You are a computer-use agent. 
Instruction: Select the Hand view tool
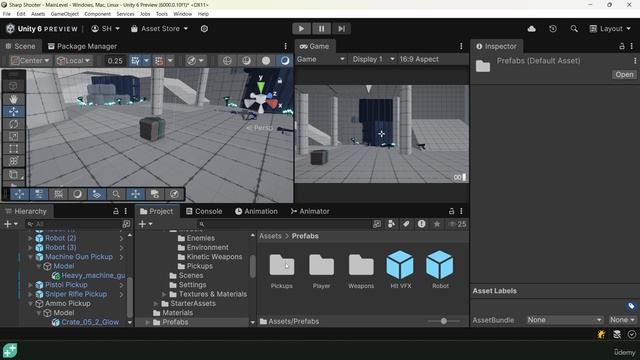pyautogui.click(x=13, y=99)
